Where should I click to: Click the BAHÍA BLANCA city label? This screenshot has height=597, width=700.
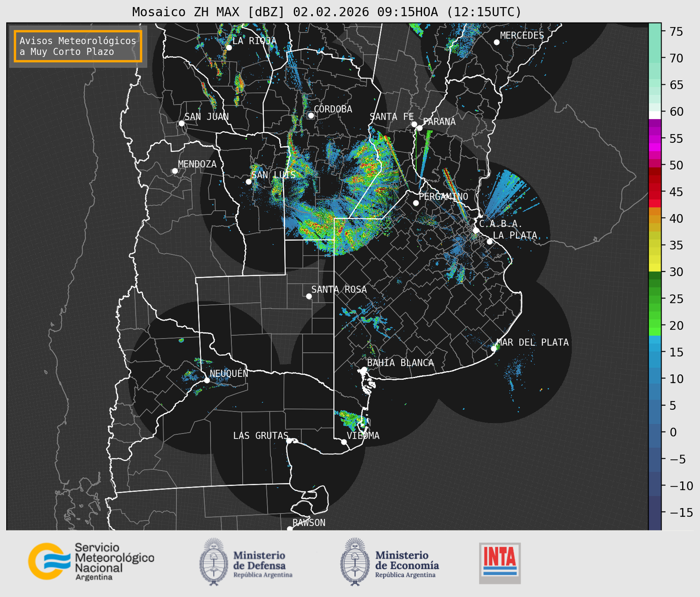400,363
